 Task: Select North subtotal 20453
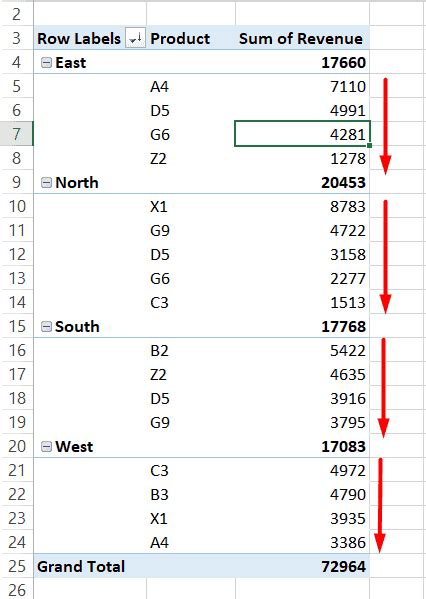point(302,182)
